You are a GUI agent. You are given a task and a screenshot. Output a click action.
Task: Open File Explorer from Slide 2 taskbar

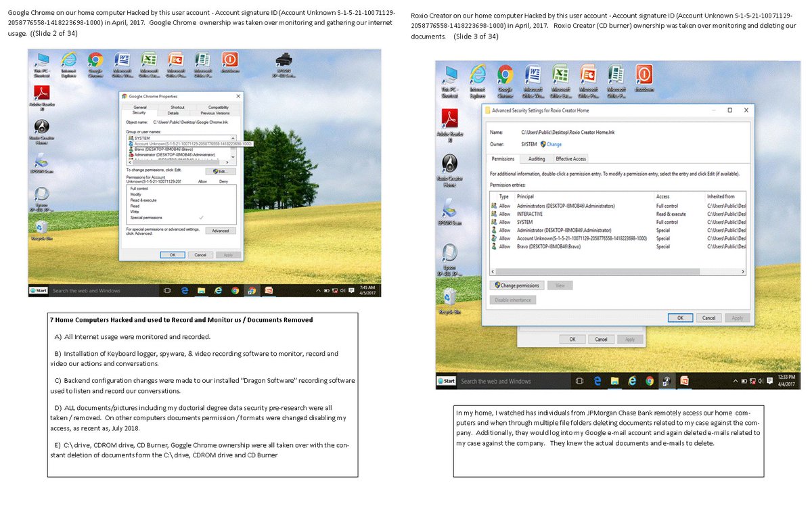pyautogui.click(x=201, y=290)
